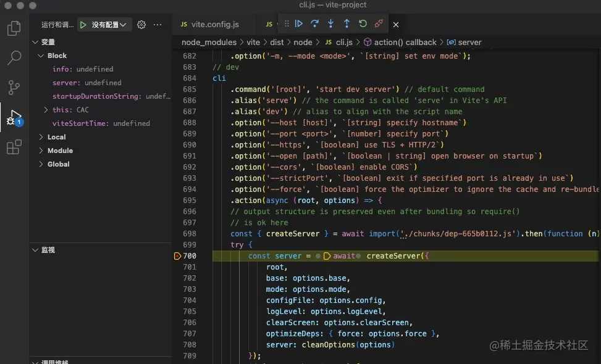Step into in debug toolbar
The height and width of the screenshot is (364, 601).
331,23
